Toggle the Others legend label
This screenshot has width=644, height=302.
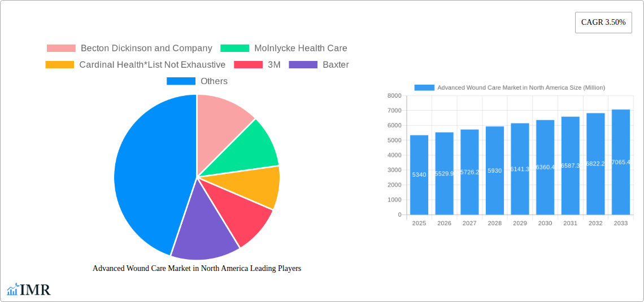pos(214,81)
